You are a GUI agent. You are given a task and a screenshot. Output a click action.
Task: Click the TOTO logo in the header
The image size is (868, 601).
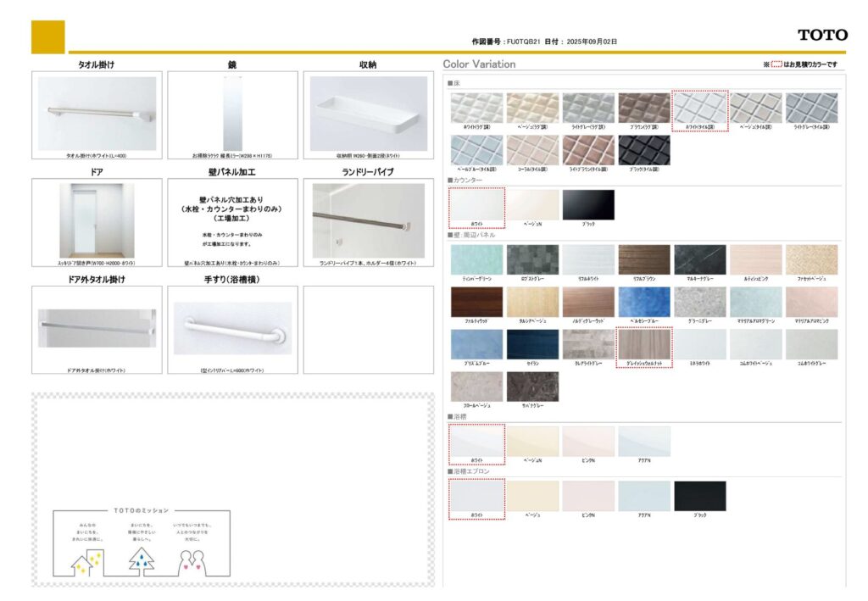(x=821, y=35)
